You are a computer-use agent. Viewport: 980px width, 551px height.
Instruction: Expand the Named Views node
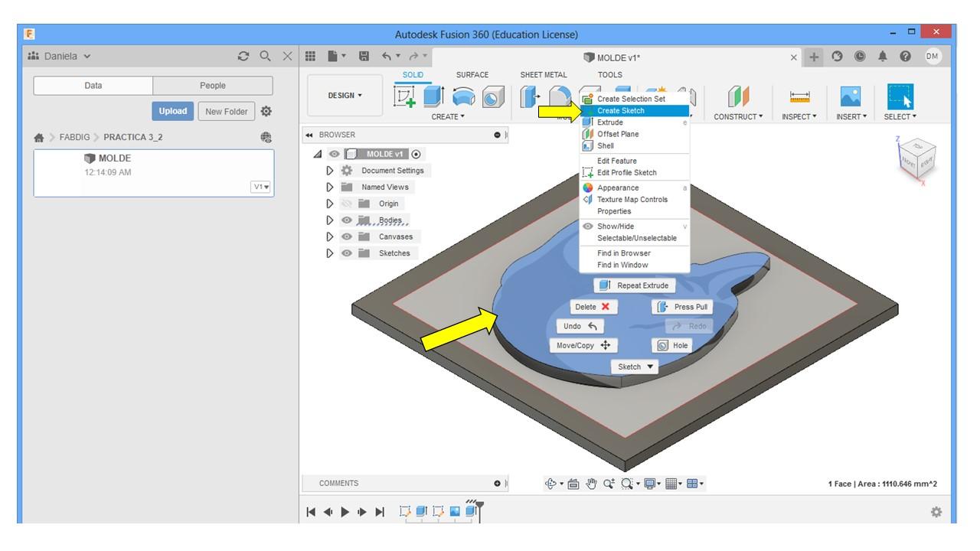coord(330,187)
